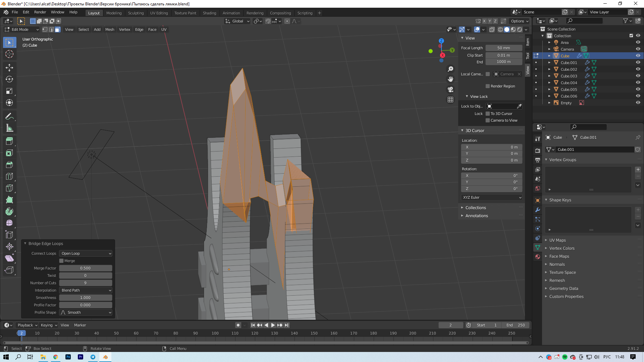644x362 pixels.
Task: Activate the Scale tool
Action: point(9,91)
